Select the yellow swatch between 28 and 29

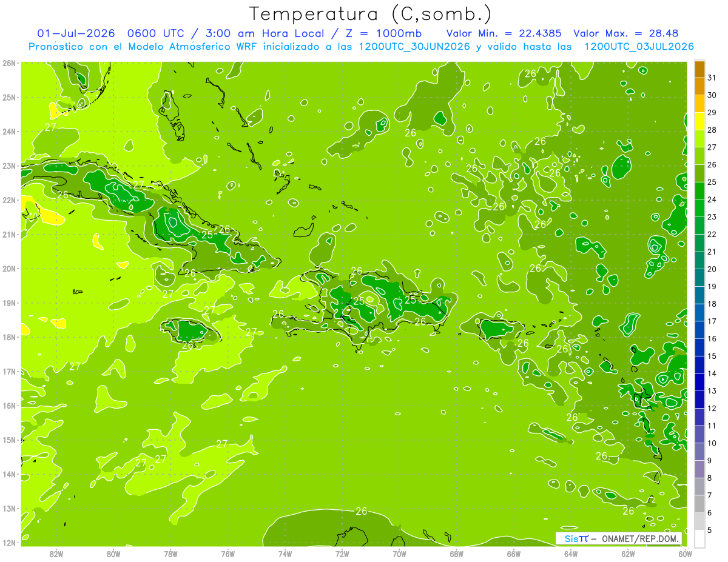pyautogui.click(x=699, y=121)
